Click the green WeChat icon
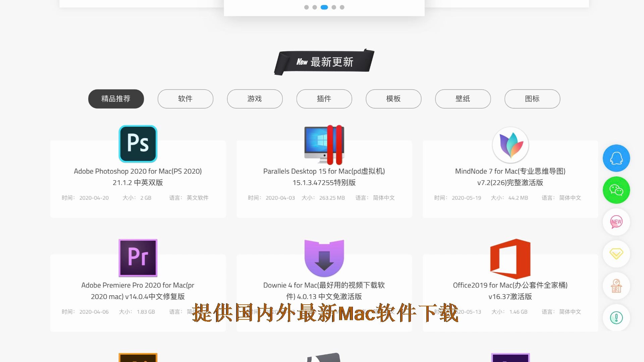This screenshot has height=362, width=644. click(616, 190)
